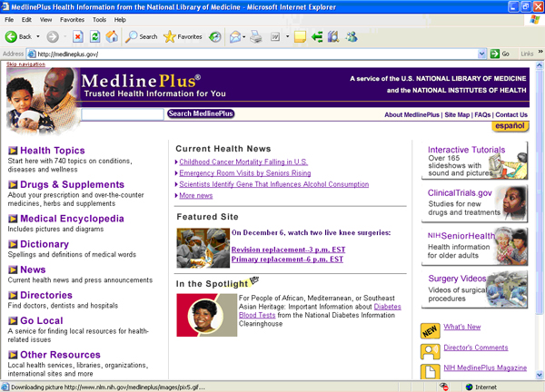Switch to español version
This screenshot has height=392, width=545.
pos(510,126)
